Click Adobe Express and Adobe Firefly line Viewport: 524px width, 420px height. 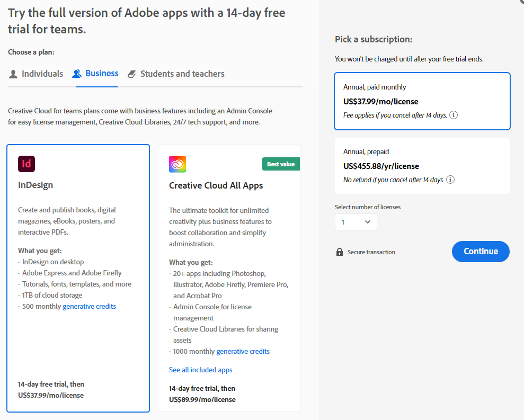click(x=72, y=273)
